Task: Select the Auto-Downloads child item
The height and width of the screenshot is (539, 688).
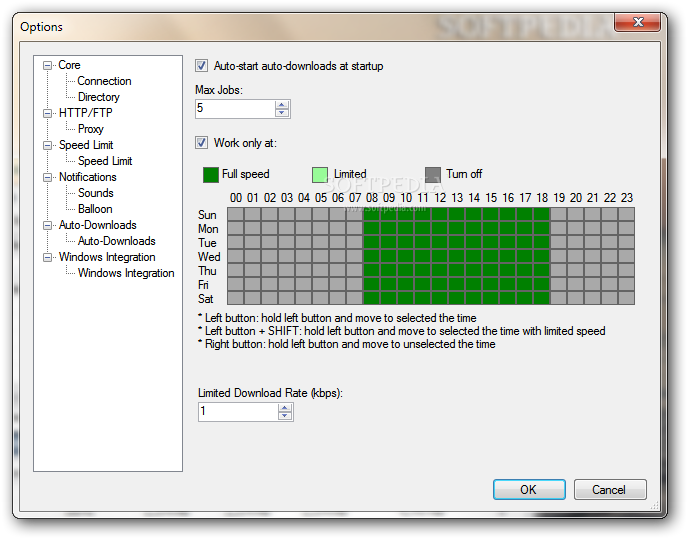Action: point(117,241)
